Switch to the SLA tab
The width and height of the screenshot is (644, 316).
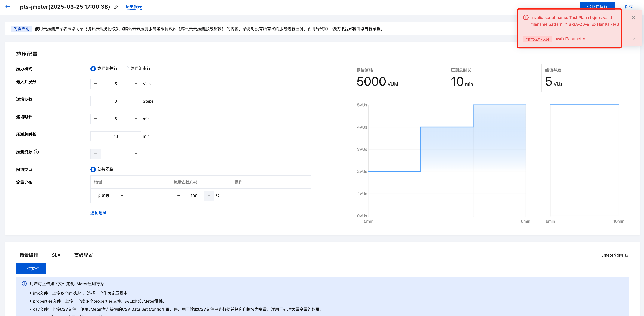56,255
